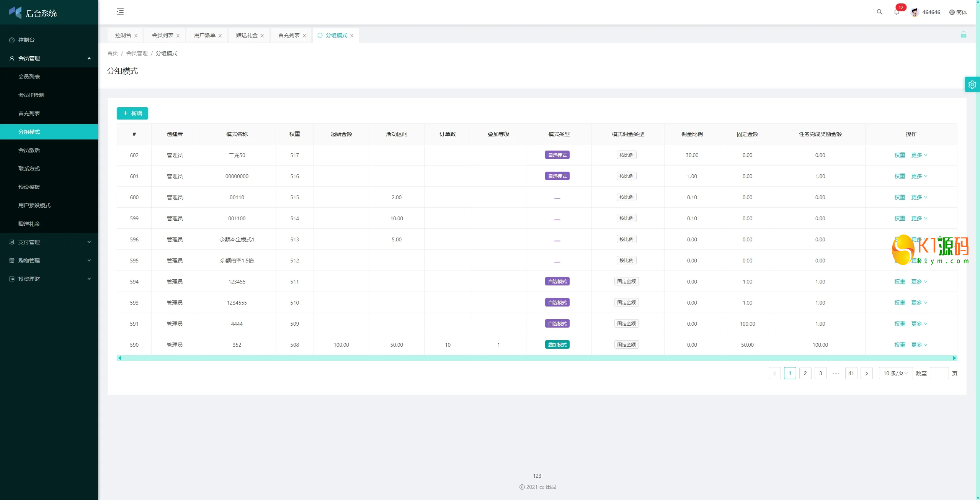Click the horizontal table scrollbar
The image size is (980, 500).
click(536, 358)
